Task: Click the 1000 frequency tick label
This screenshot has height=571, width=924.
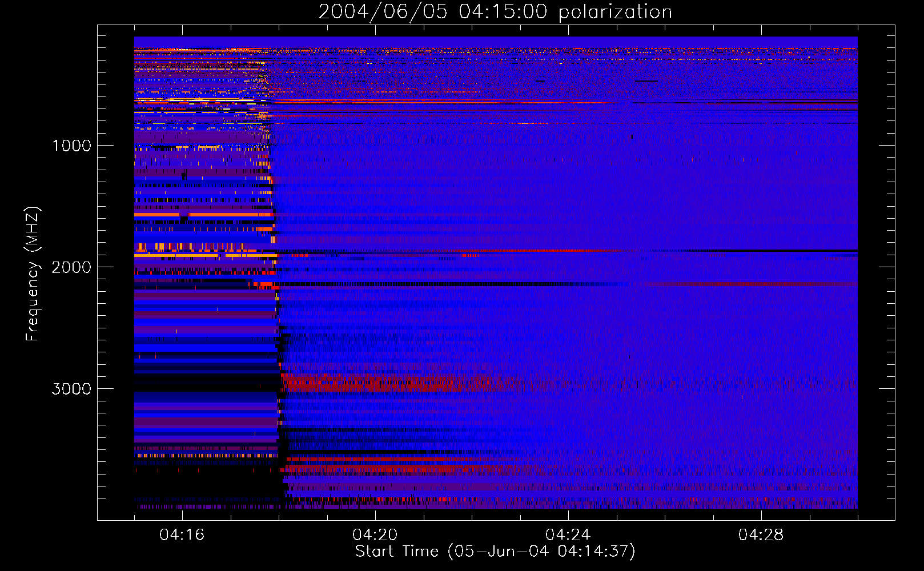Action: coord(71,146)
